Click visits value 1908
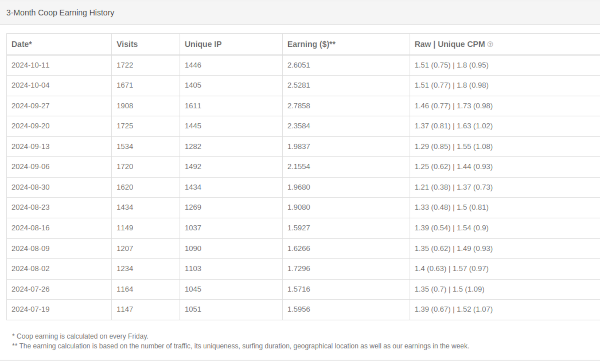 [x=125, y=106]
